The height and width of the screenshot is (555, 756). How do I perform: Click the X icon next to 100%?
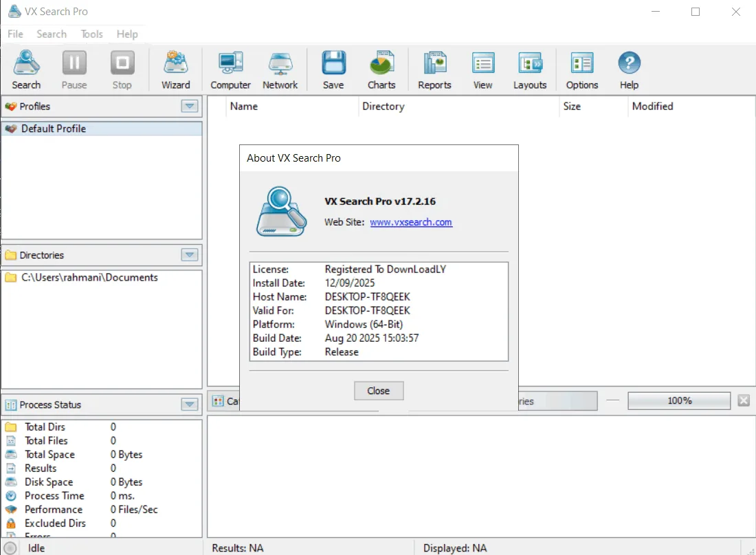click(x=744, y=400)
